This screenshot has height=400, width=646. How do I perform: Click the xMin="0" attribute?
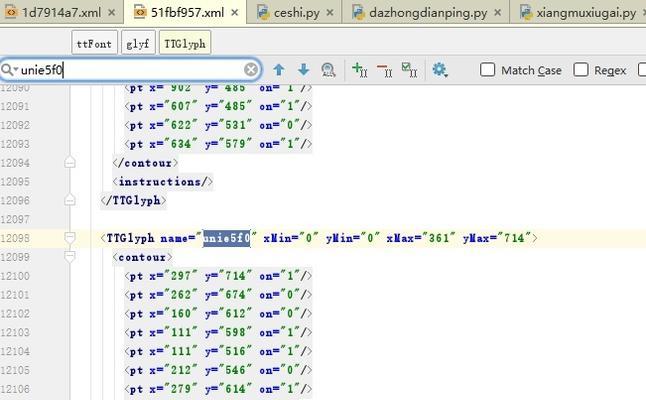pos(291,238)
